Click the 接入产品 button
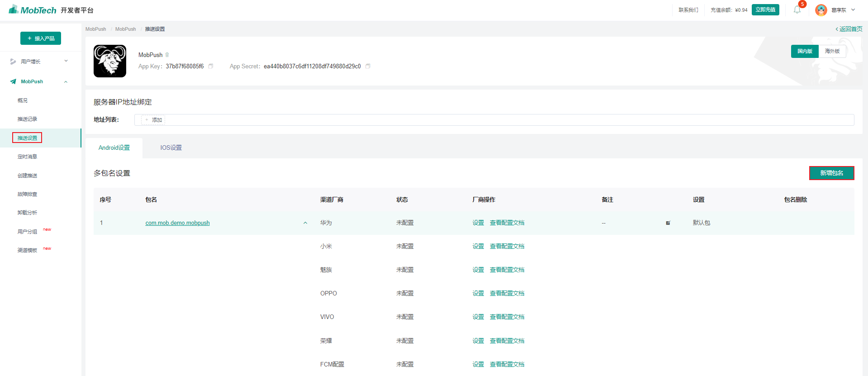This screenshot has height=376, width=868. click(x=41, y=38)
